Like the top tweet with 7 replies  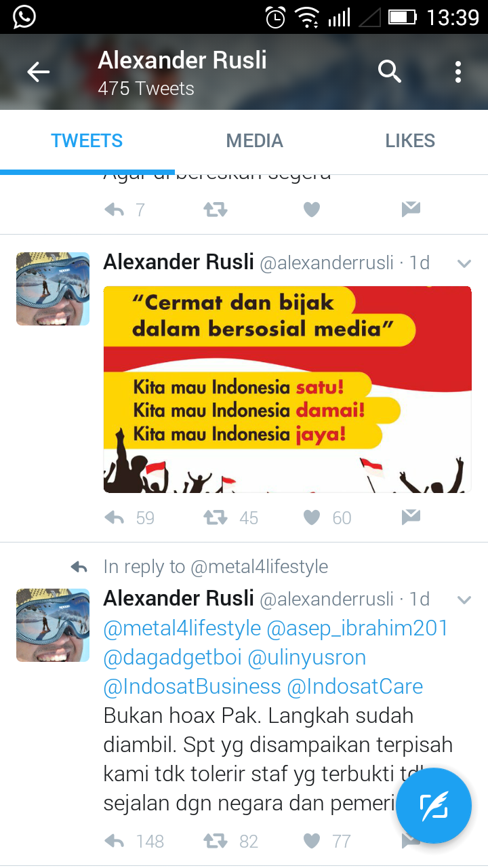[312, 210]
